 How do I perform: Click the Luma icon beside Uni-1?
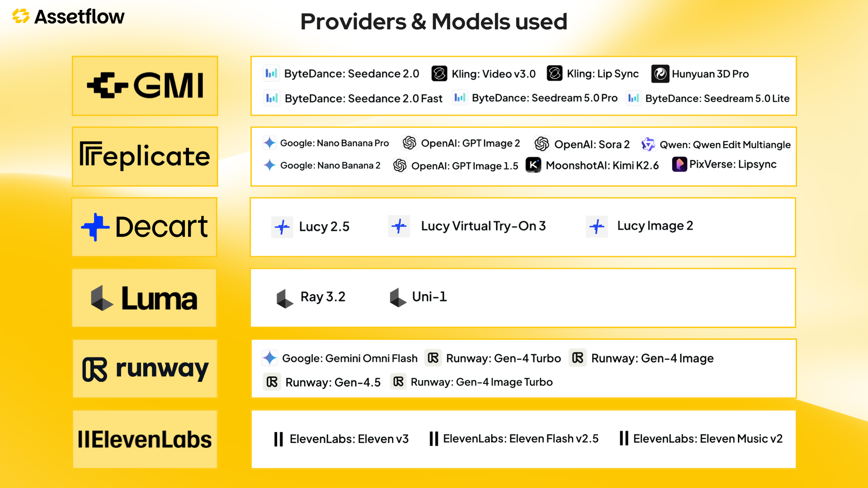pos(398,298)
